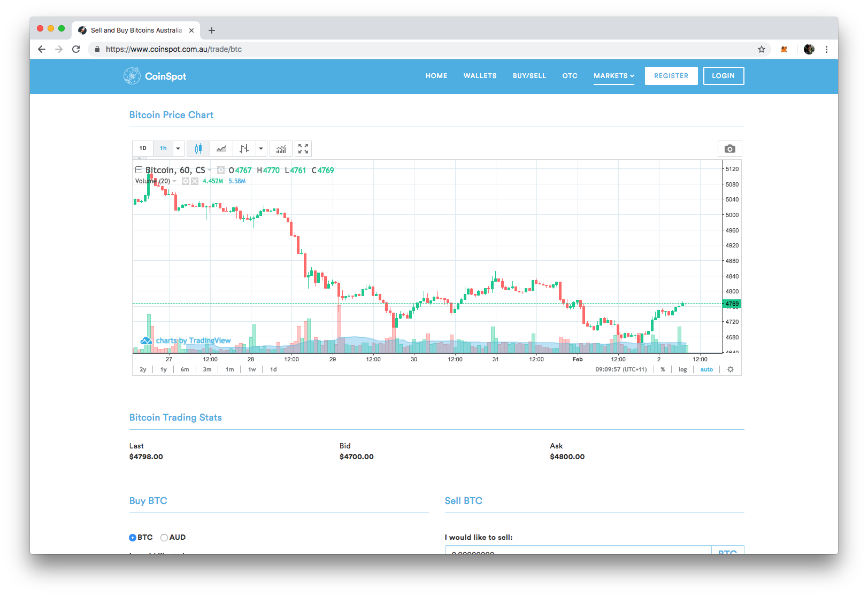Select the BTC radio button
Screen dimensions: 868x597
pyautogui.click(x=133, y=538)
